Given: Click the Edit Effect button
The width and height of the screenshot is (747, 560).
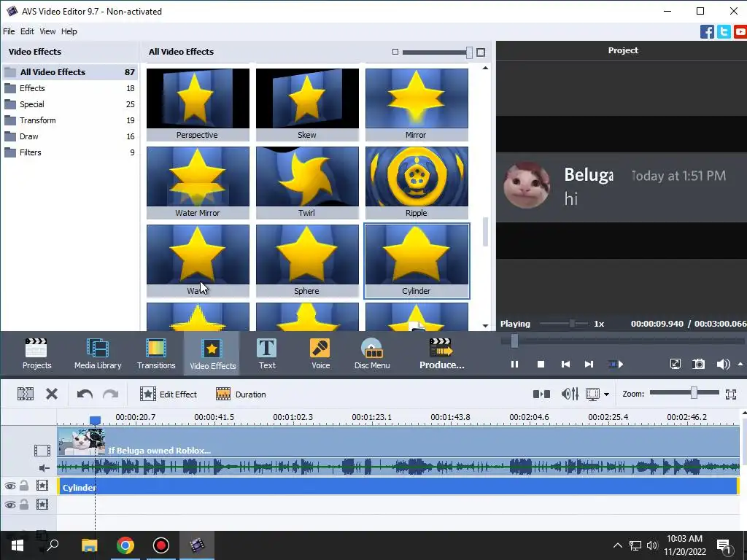Looking at the screenshot, I should point(169,394).
